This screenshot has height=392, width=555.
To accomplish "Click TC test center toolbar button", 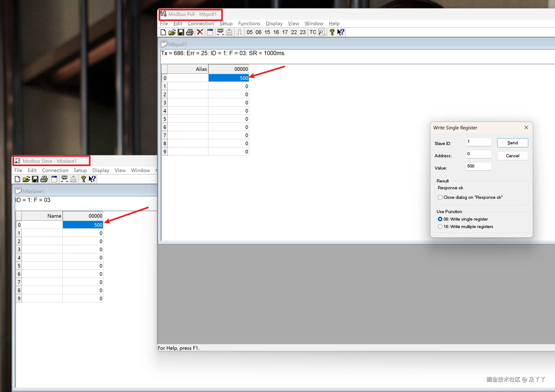I will coord(313,32).
